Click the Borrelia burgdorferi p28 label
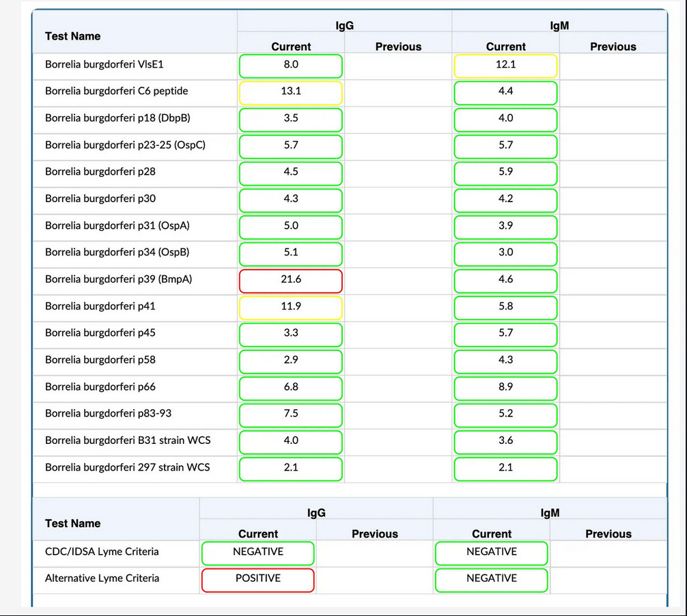Image resolution: width=687 pixels, height=616 pixels. pos(100,171)
